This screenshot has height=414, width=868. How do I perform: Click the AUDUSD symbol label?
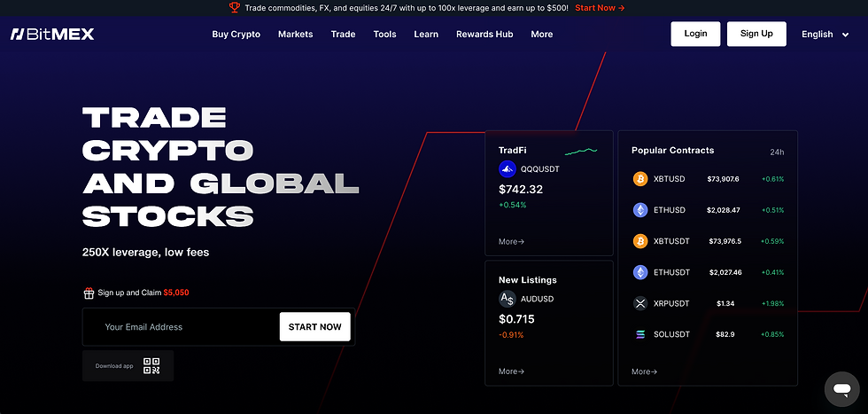537,300
